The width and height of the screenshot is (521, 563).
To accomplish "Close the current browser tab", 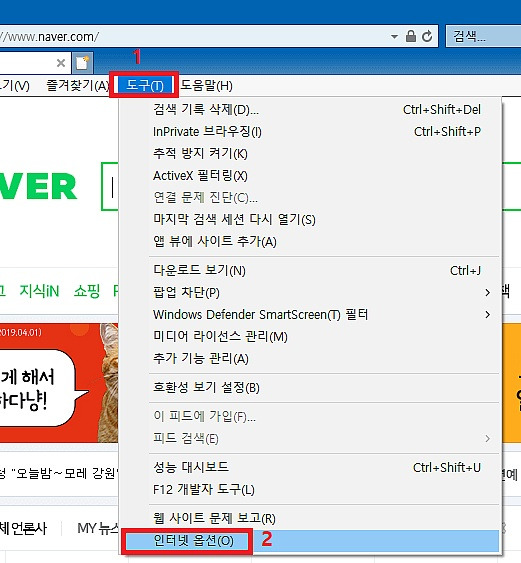I will pos(61,63).
